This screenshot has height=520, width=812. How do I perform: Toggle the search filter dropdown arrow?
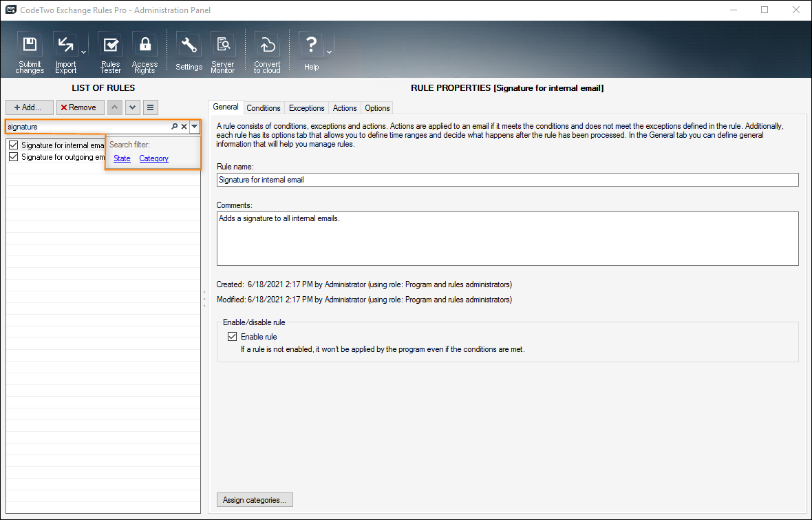click(195, 127)
